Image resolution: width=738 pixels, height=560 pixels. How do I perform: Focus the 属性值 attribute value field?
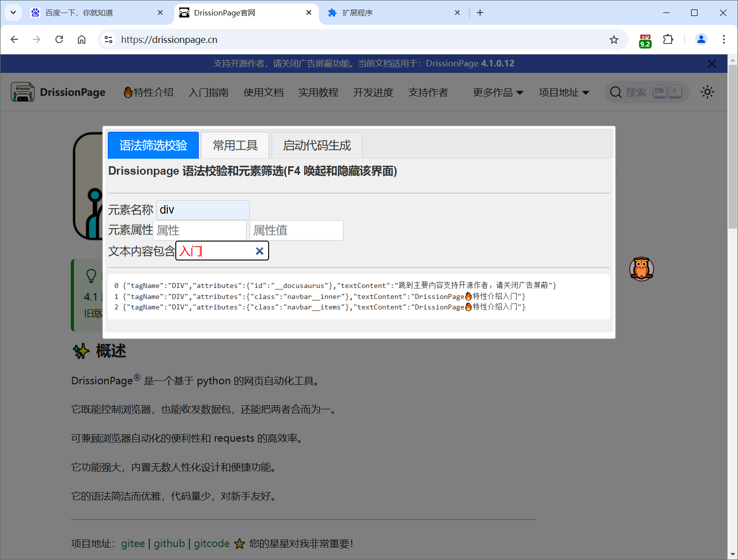pyautogui.click(x=297, y=230)
